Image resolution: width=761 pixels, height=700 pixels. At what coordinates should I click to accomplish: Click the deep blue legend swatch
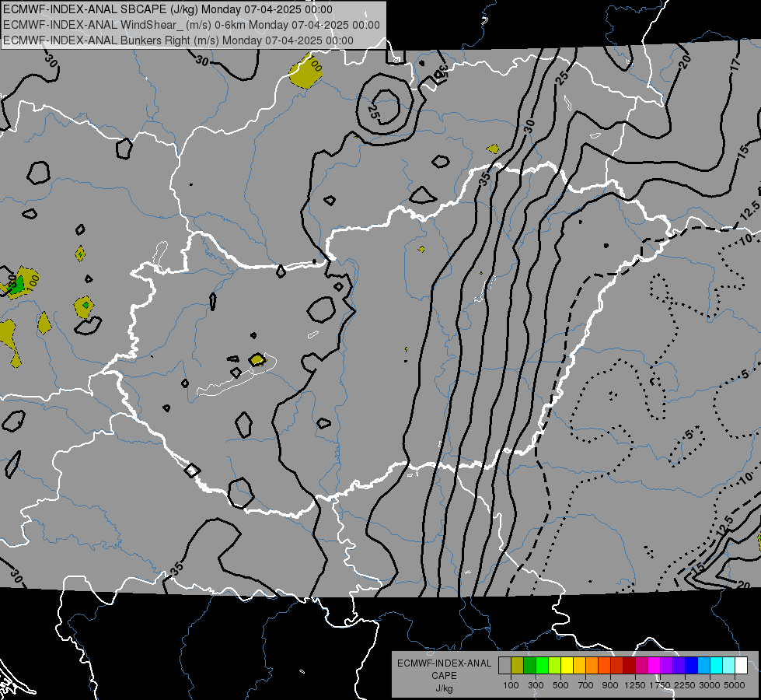pos(691,666)
